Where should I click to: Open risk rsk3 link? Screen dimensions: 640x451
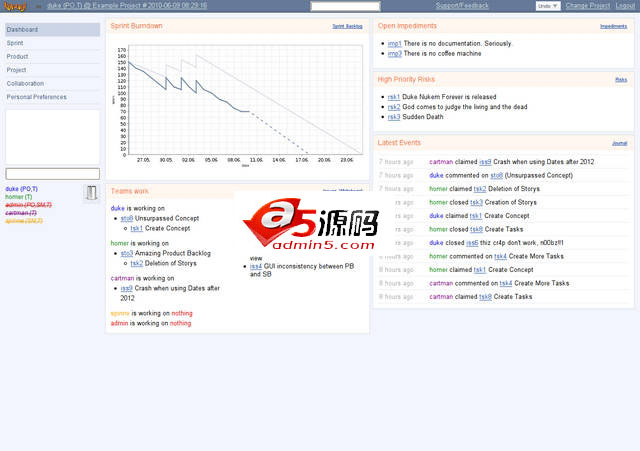pos(394,117)
